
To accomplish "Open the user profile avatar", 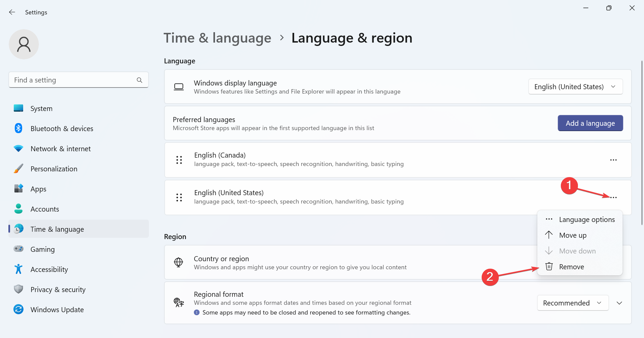I will pos(24,44).
